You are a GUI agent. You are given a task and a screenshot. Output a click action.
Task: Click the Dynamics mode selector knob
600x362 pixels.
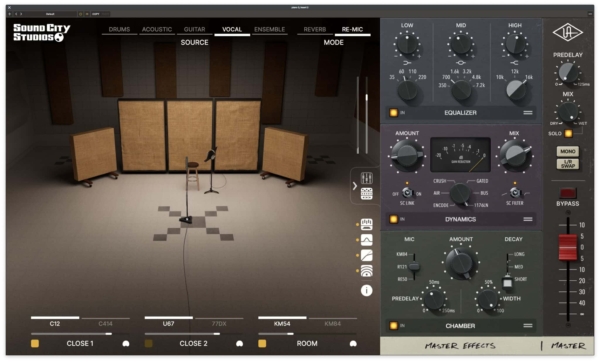[x=460, y=193]
